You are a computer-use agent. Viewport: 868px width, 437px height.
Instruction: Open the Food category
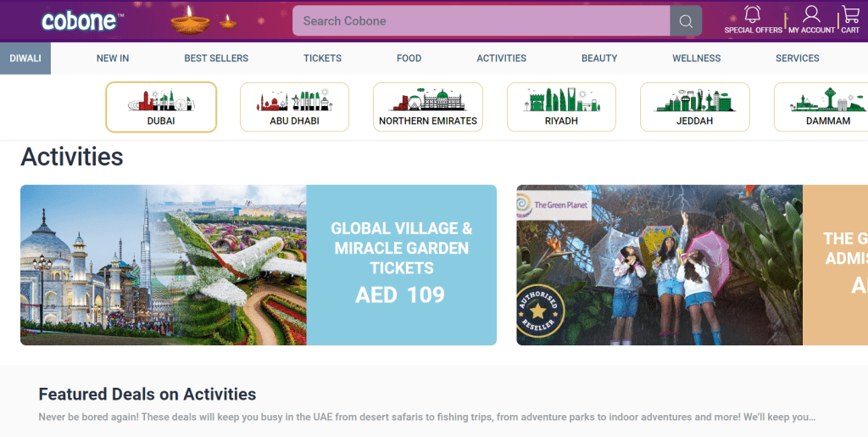409,59
